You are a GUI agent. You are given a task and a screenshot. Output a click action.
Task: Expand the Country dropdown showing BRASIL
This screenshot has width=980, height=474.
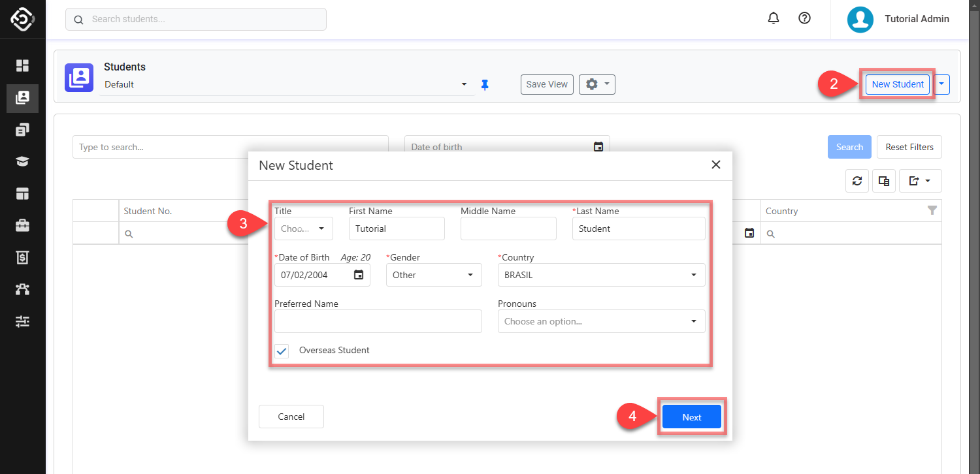point(601,275)
